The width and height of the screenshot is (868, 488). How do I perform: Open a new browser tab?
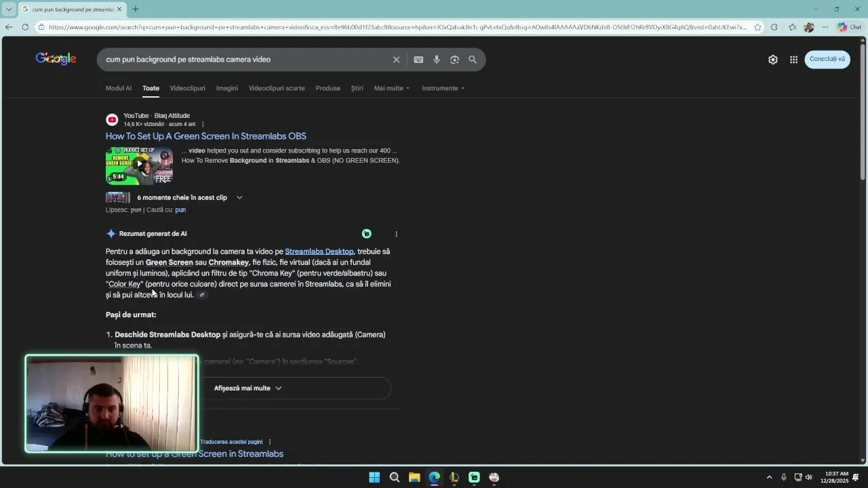(136, 9)
